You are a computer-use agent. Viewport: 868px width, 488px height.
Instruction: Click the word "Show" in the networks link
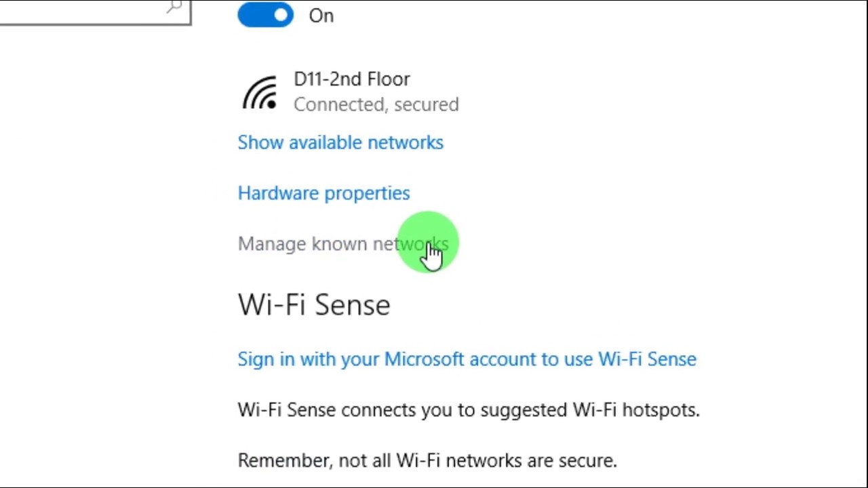(x=260, y=142)
